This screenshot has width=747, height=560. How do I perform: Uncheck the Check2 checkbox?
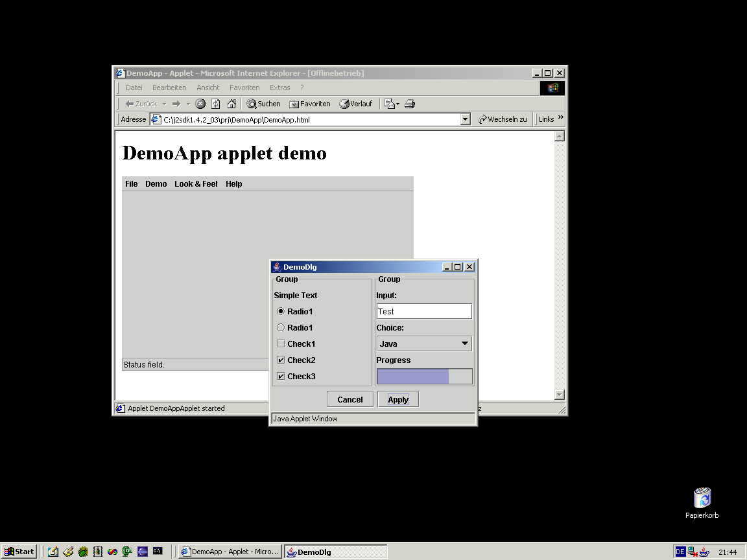tap(281, 360)
